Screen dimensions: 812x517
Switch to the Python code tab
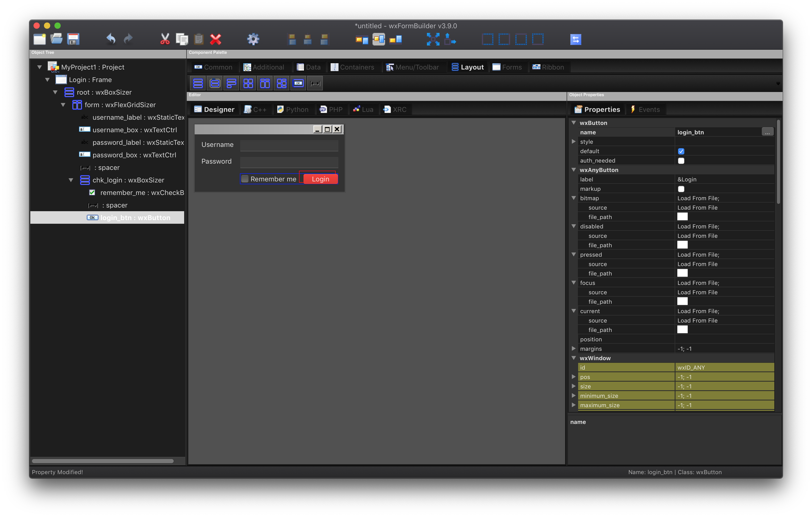pyautogui.click(x=293, y=110)
